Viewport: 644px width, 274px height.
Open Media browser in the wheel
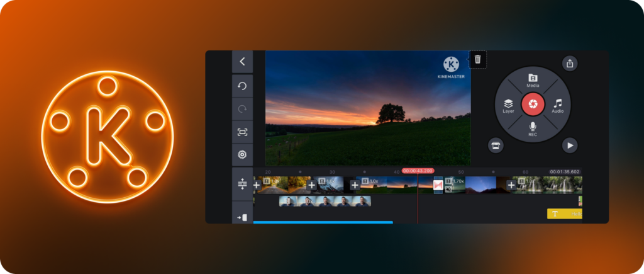(533, 80)
